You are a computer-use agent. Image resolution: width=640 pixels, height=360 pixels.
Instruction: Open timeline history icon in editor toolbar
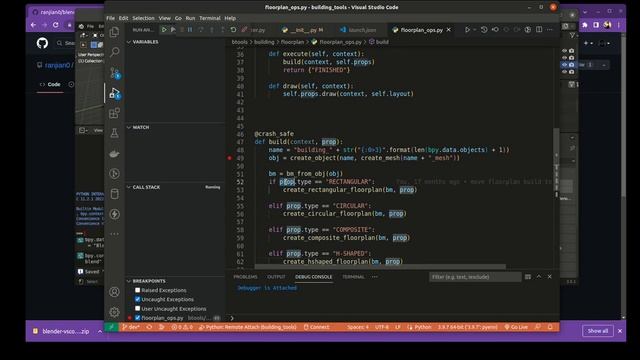484,30
